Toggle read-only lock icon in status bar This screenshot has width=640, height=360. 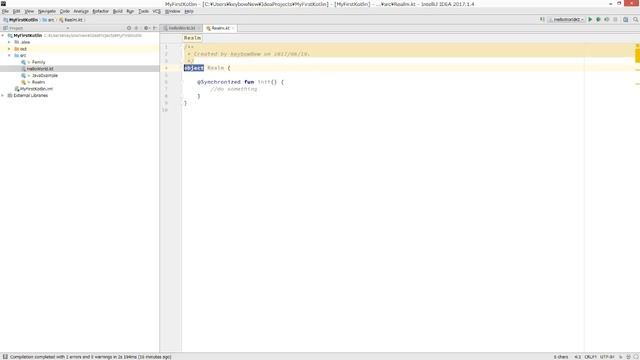[621, 357]
